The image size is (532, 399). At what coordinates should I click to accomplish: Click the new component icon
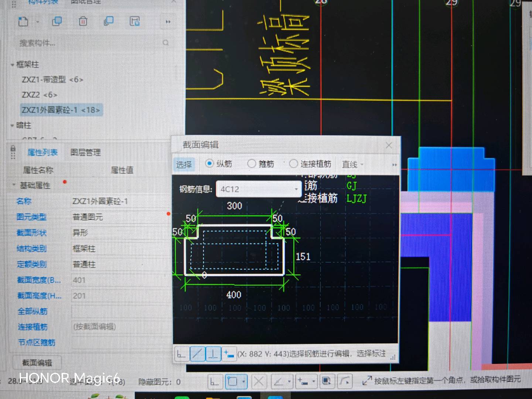pos(23,22)
